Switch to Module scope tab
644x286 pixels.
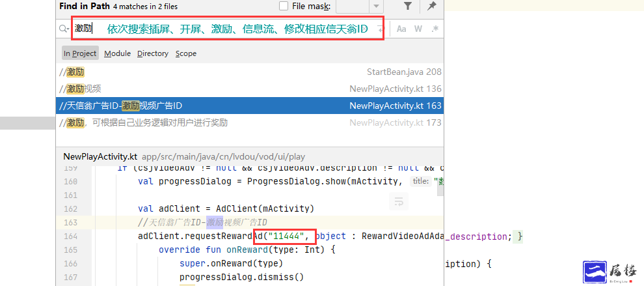click(x=118, y=53)
